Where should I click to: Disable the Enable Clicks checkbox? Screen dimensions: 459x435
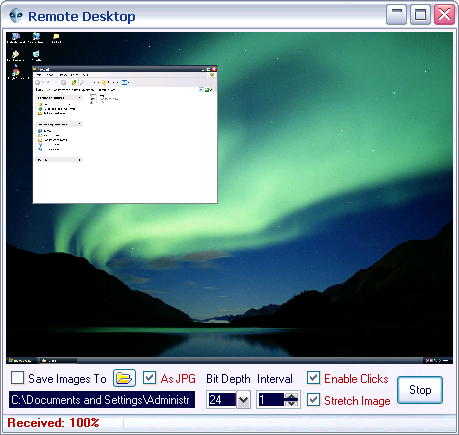click(313, 378)
